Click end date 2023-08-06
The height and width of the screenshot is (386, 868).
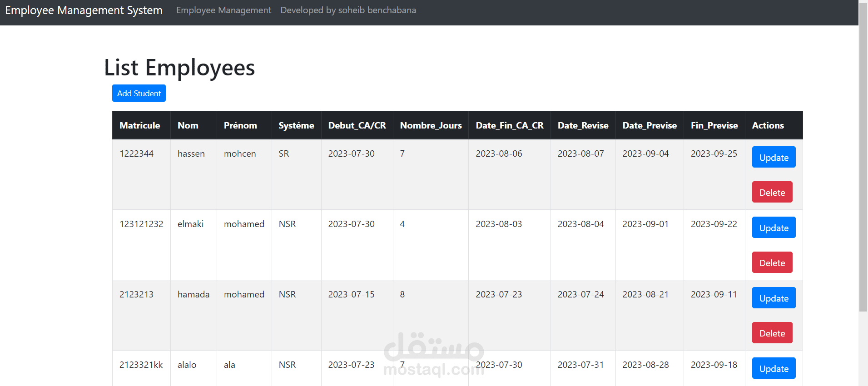(499, 153)
